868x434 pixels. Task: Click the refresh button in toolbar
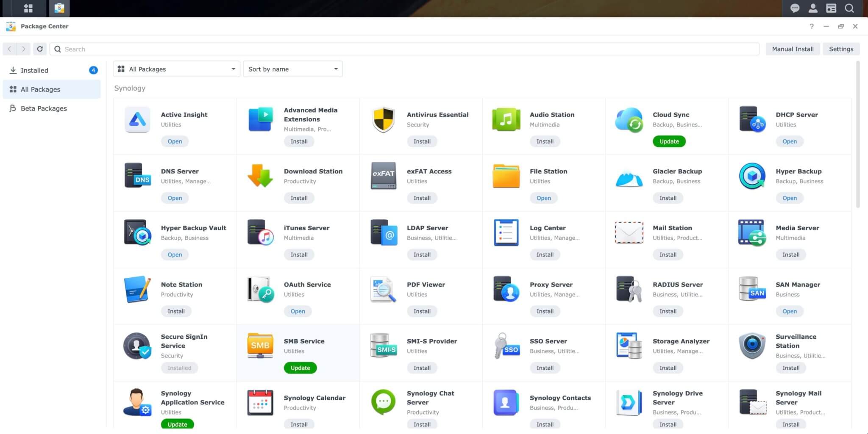tap(40, 49)
